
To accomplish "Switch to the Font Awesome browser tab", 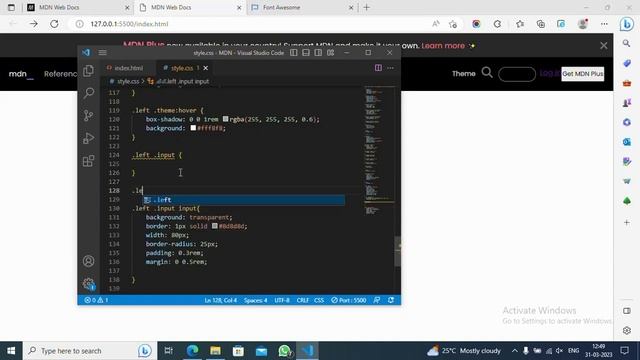I will coord(302,7).
